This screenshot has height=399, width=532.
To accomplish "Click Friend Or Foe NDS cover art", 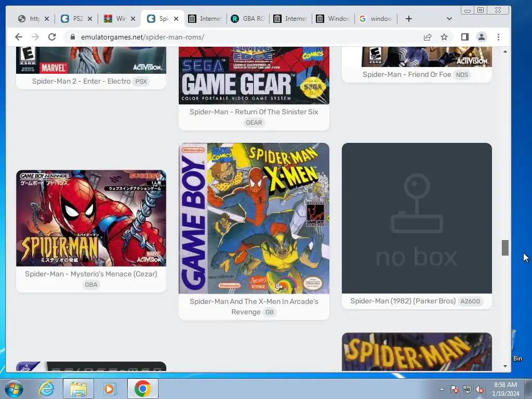I will [x=417, y=57].
